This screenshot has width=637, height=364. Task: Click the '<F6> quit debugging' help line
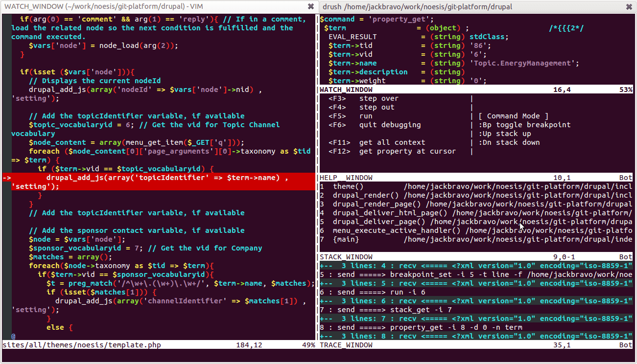(375, 125)
